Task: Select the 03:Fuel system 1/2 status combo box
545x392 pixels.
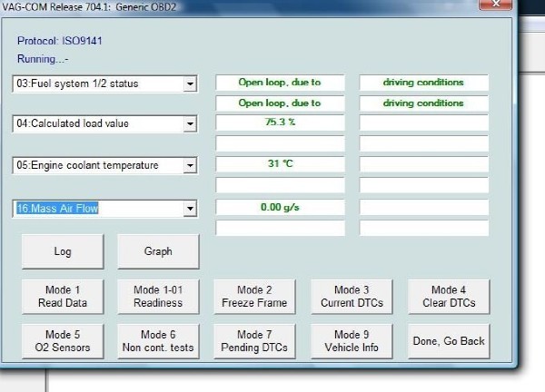Action: point(105,83)
